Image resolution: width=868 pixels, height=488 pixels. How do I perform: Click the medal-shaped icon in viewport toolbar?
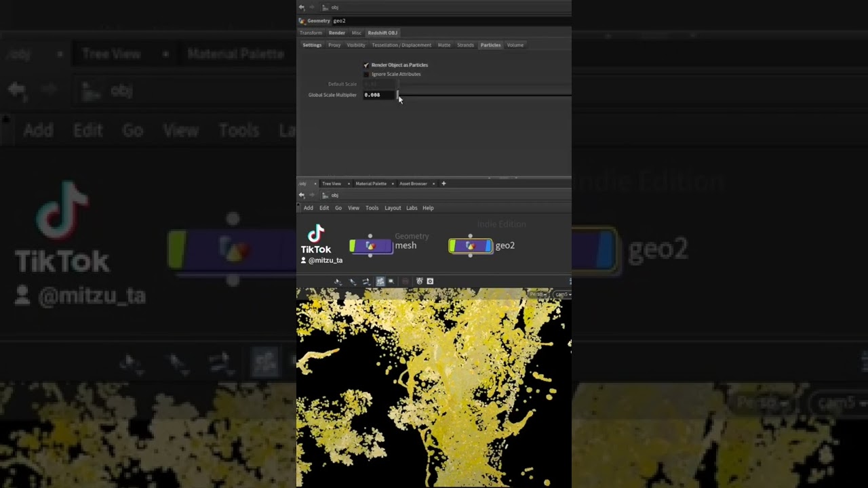420,281
